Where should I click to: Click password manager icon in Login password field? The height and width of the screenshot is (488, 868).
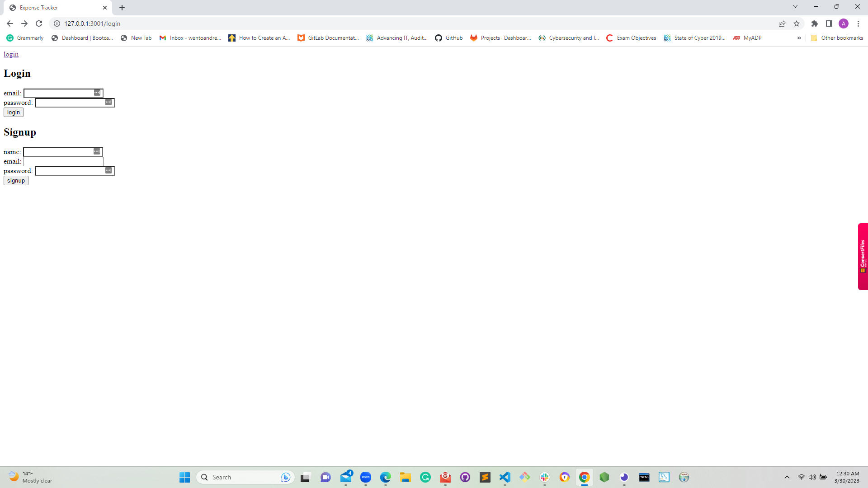click(x=108, y=102)
